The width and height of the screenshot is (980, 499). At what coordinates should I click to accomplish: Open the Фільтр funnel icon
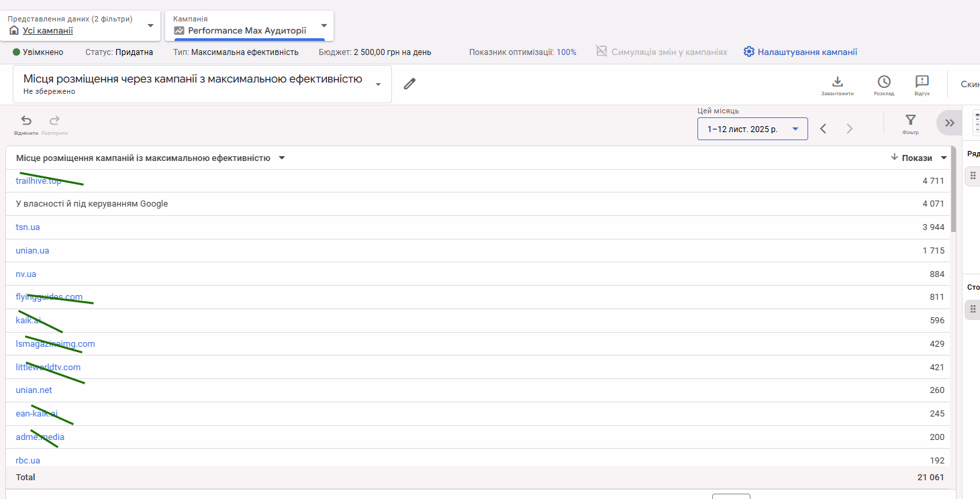coord(910,120)
